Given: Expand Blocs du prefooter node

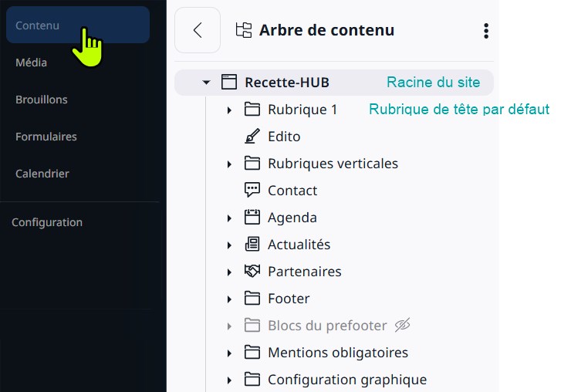Looking at the screenshot, I should (229, 326).
